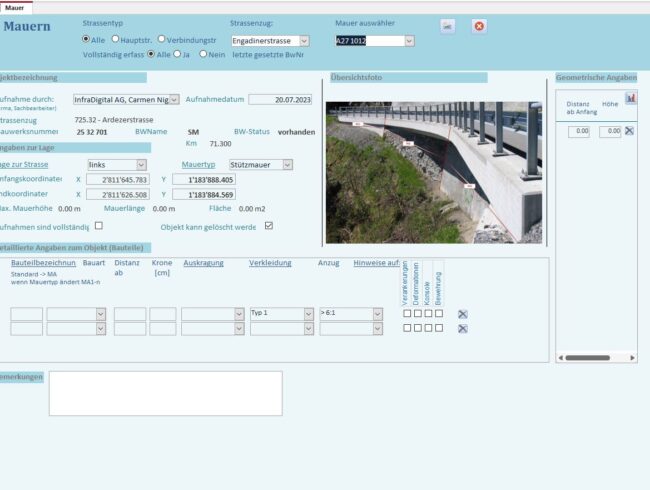
Task: Delete the geometry row with X icon
Action: [x=629, y=131]
